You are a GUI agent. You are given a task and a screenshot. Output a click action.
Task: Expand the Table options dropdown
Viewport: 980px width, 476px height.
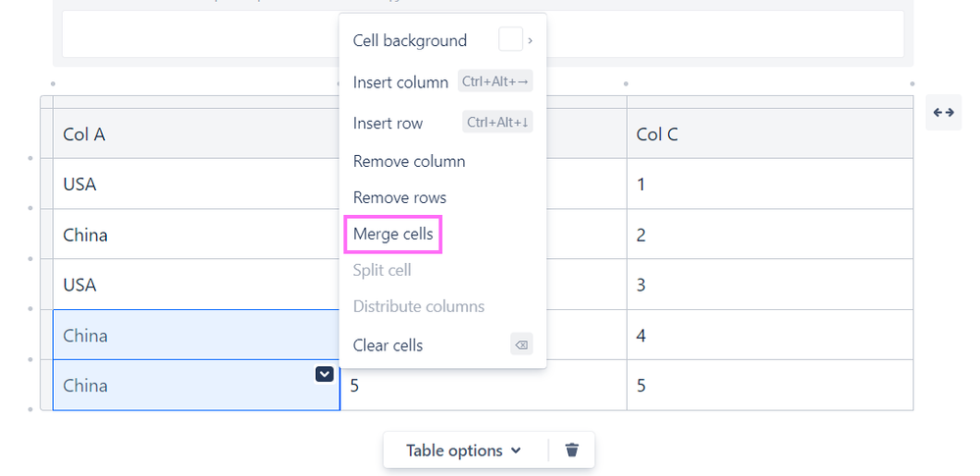[x=463, y=450]
